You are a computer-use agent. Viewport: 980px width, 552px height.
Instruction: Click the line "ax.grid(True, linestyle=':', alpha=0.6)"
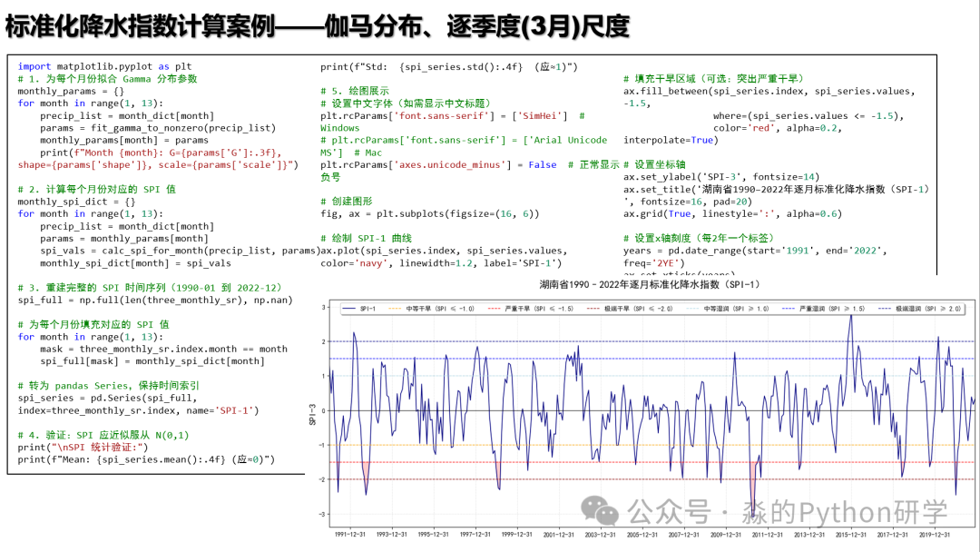(x=732, y=213)
